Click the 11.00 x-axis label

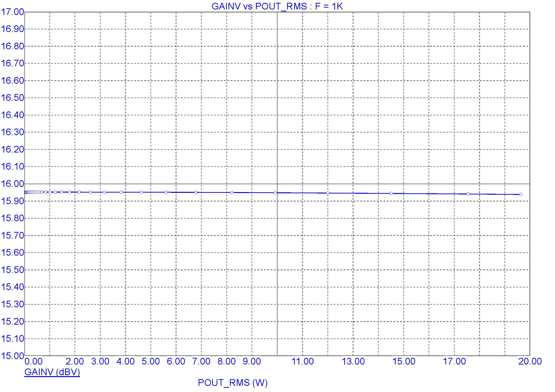pyautogui.click(x=302, y=362)
